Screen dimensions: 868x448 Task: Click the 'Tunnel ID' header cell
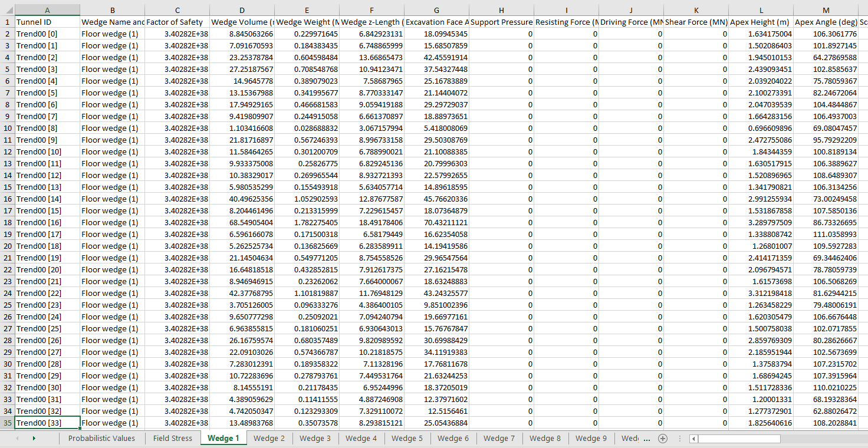(47, 22)
